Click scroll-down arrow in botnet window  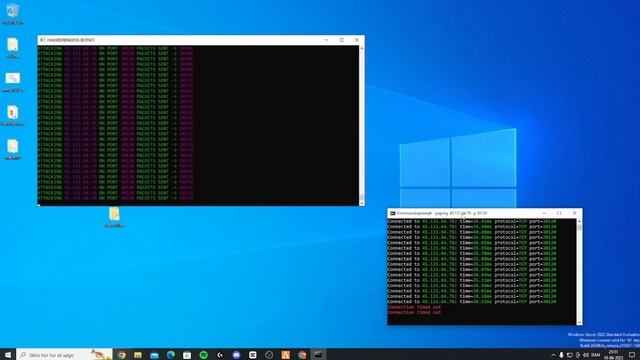click(362, 203)
